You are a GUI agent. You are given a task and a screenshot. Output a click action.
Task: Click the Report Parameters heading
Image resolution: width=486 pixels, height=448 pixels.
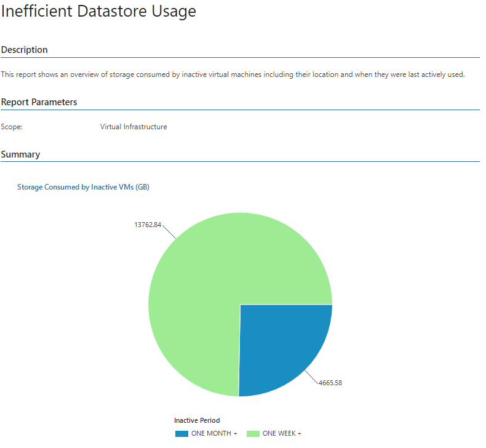pos(39,102)
